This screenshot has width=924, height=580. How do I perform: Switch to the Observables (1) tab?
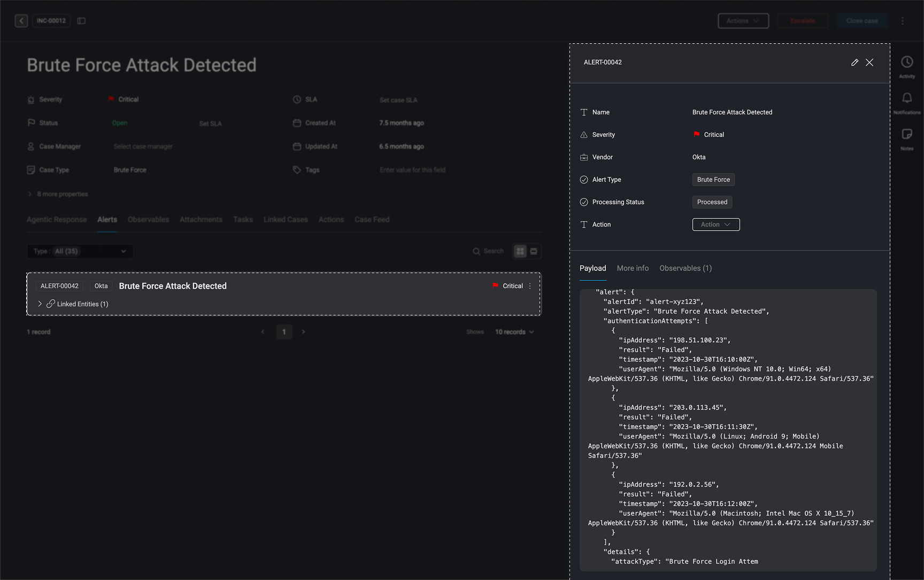tap(686, 268)
